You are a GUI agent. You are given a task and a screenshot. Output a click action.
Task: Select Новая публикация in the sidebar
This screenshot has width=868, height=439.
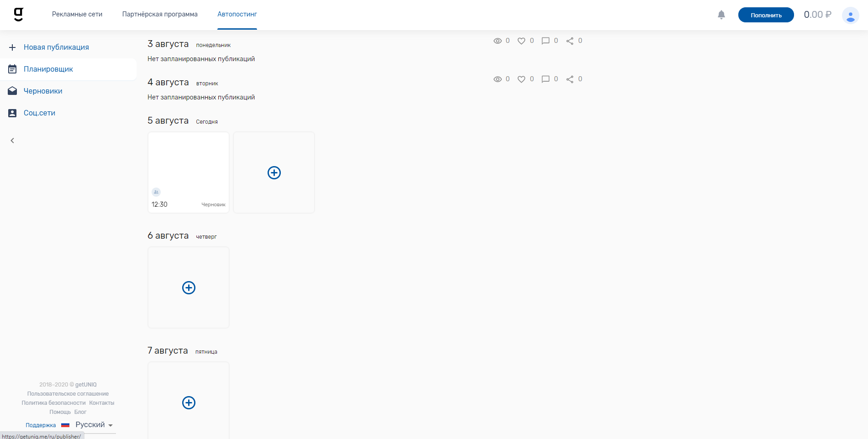coord(56,47)
